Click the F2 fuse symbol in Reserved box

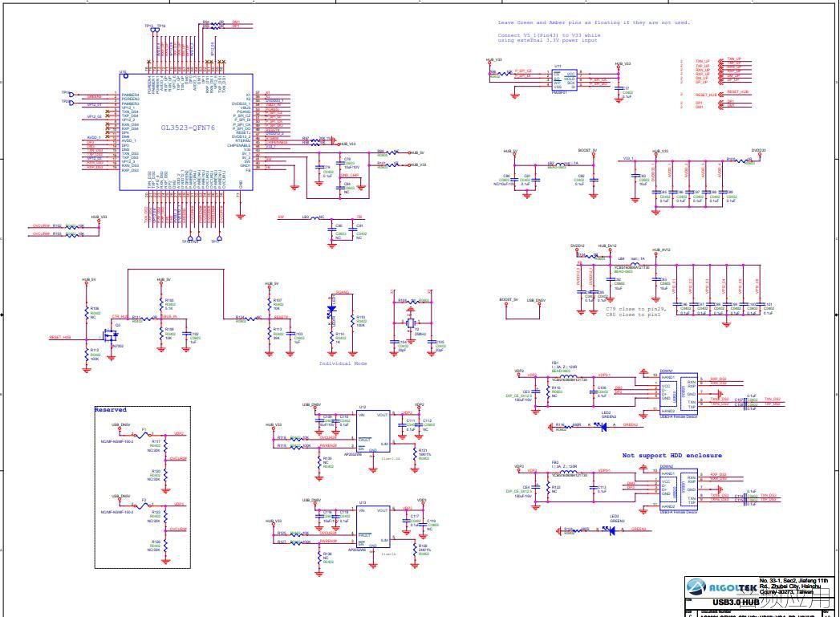[143, 505]
